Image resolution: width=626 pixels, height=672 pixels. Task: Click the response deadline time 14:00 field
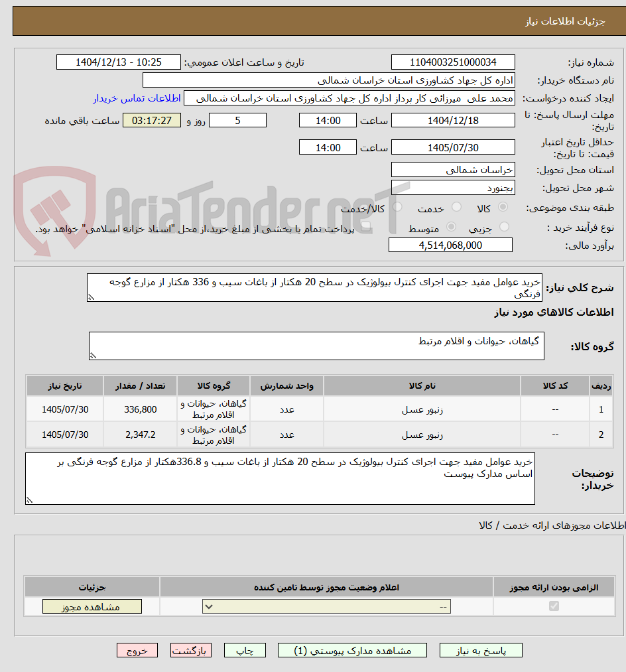pyautogui.click(x=328, y=121)
